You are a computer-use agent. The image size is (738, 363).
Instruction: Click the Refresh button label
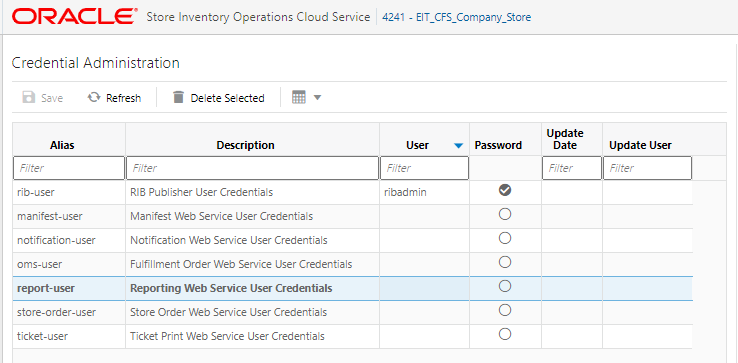(123, 98)
